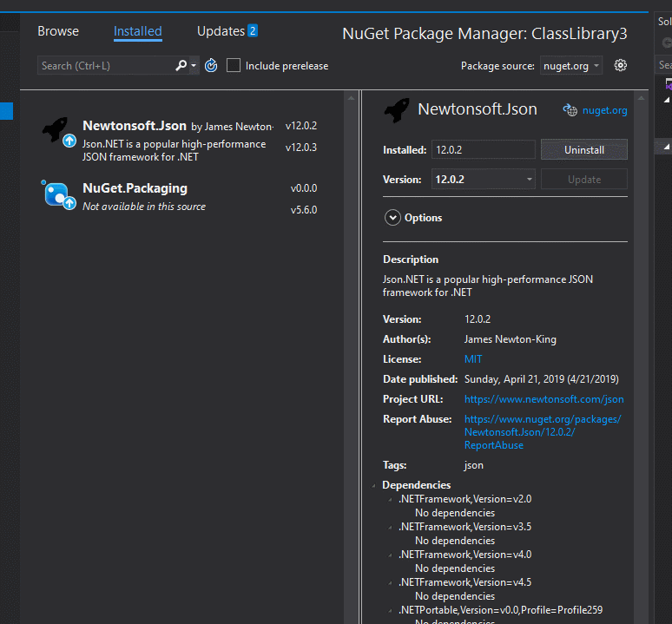Click 'Not available in this source' text
Screen dimensions: 672x624
pyautogui.click(x=144, y=207)
